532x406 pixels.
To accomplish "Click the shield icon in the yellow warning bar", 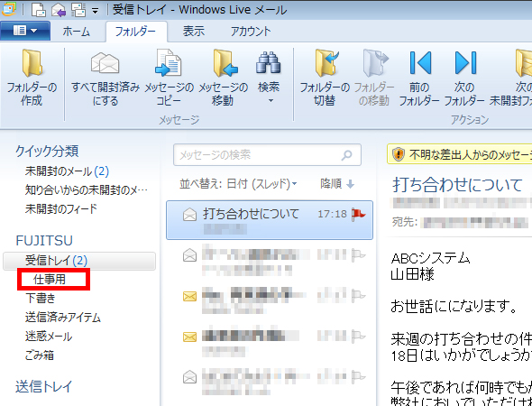I will (398, 154).
